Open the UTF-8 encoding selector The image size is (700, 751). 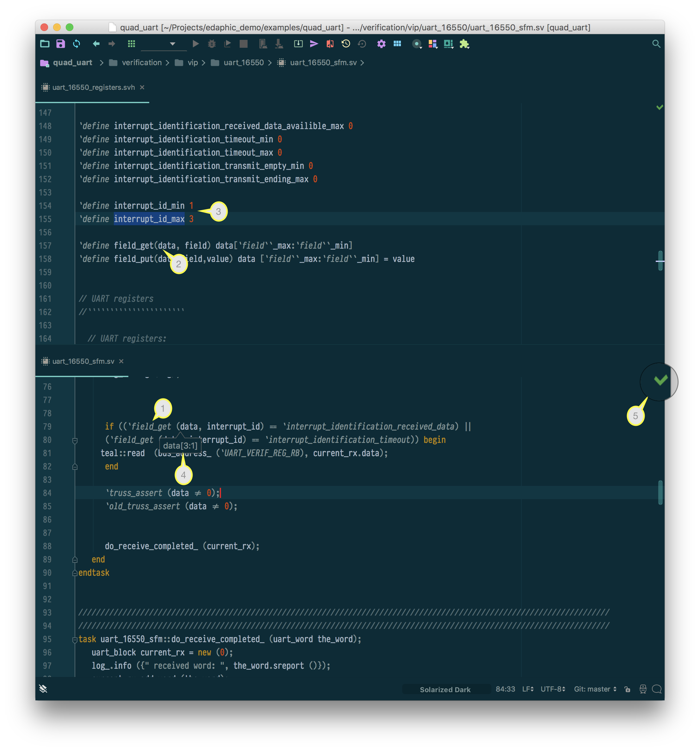click(552, 689)
